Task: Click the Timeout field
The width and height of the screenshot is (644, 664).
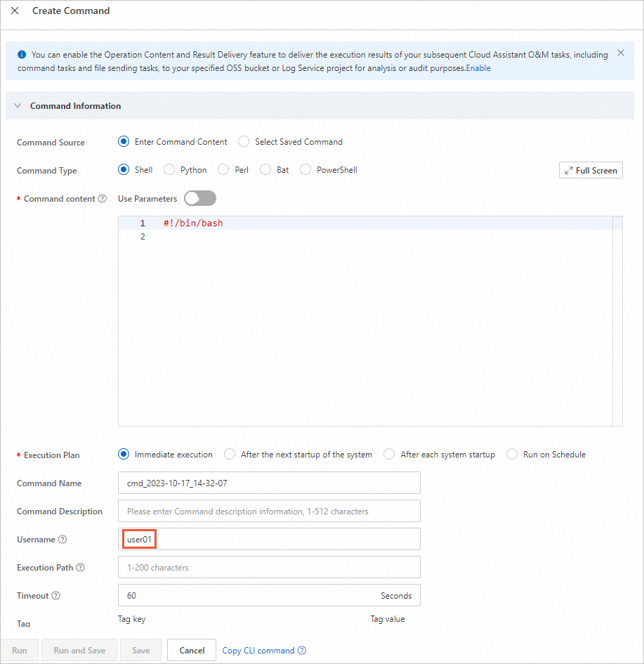Action: pos(269,595)
